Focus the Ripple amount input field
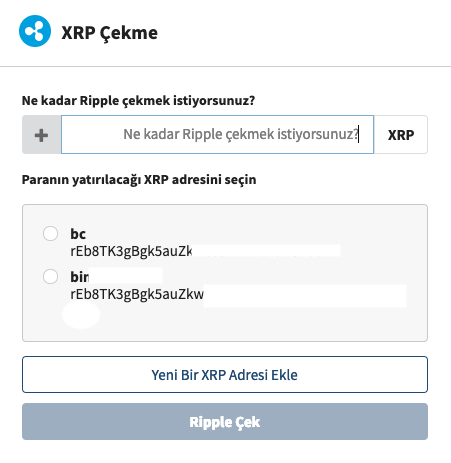Image resolution: width=451 pixels, height=463 pixels. coord(217,135)
